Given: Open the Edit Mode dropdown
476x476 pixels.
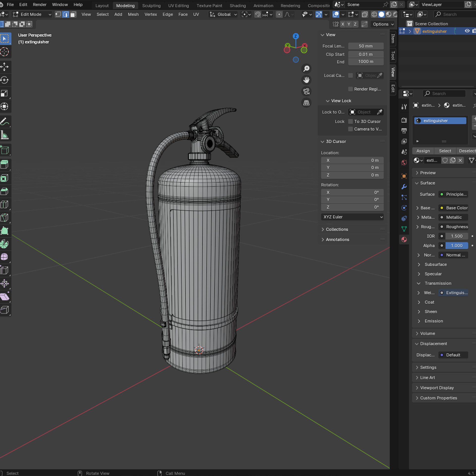Looking at the screenshot, I should tap(32, 14).
